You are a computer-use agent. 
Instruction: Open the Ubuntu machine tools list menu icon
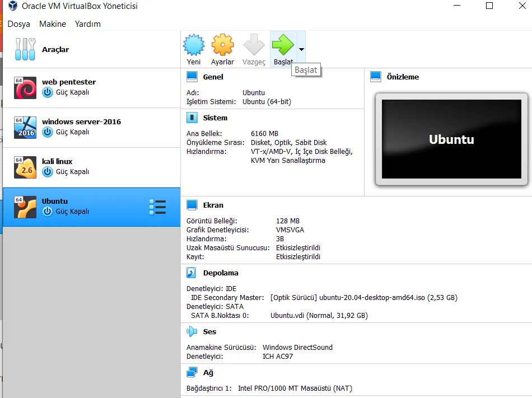(x=157, y=207)
